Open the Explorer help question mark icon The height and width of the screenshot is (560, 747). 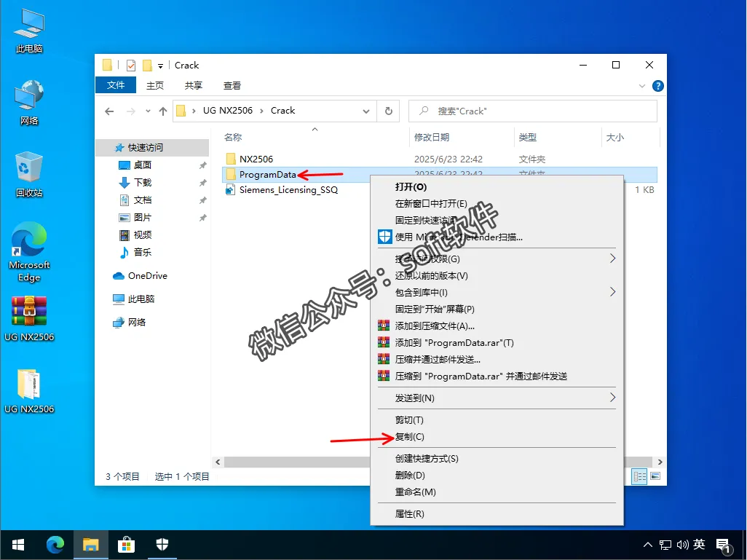[x=658, y=86]
